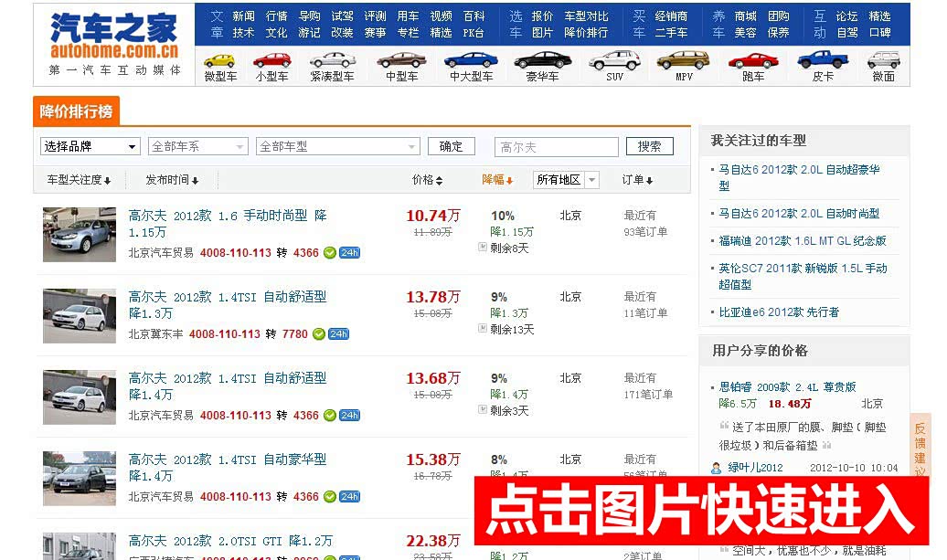The image size is (947, 560).
Task: Select 车型对比 navigation item
Action: coord(587,16)
